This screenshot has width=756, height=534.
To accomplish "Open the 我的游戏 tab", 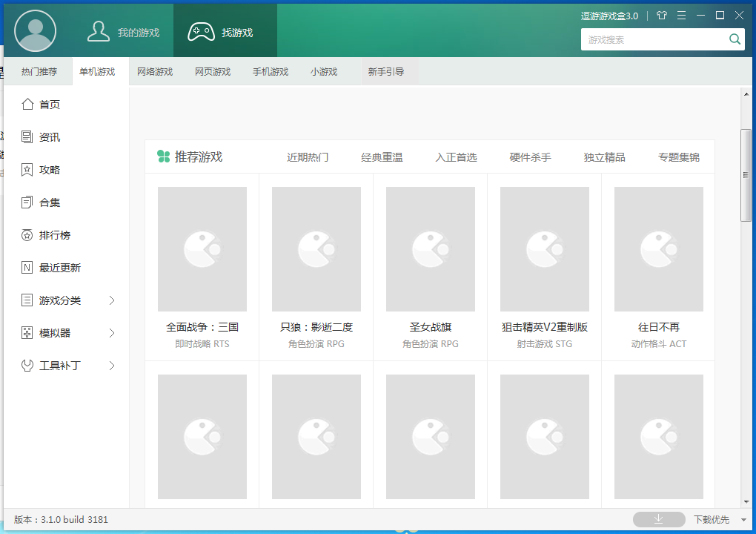I will (123, 32).
